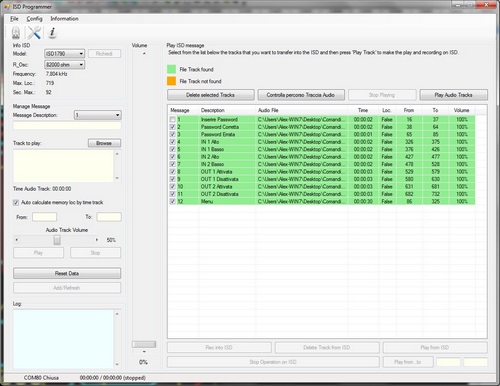Click the green File Track found swatch

(x=171, y=69)
